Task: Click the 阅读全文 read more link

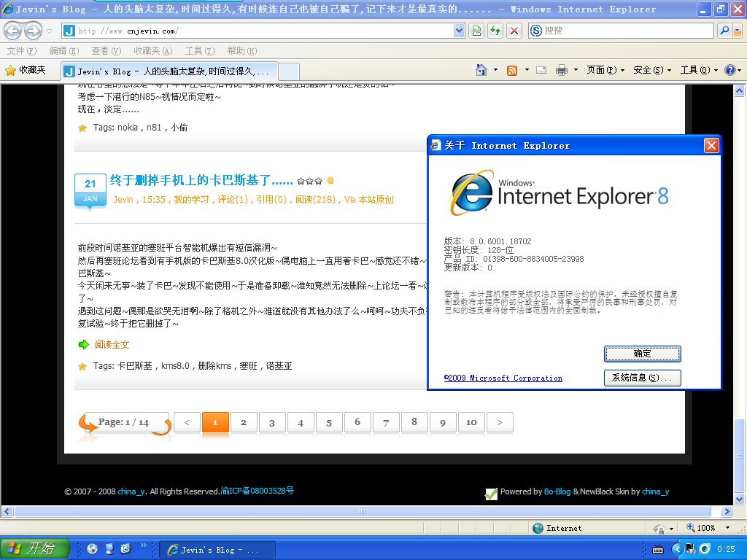Action: 112,345
